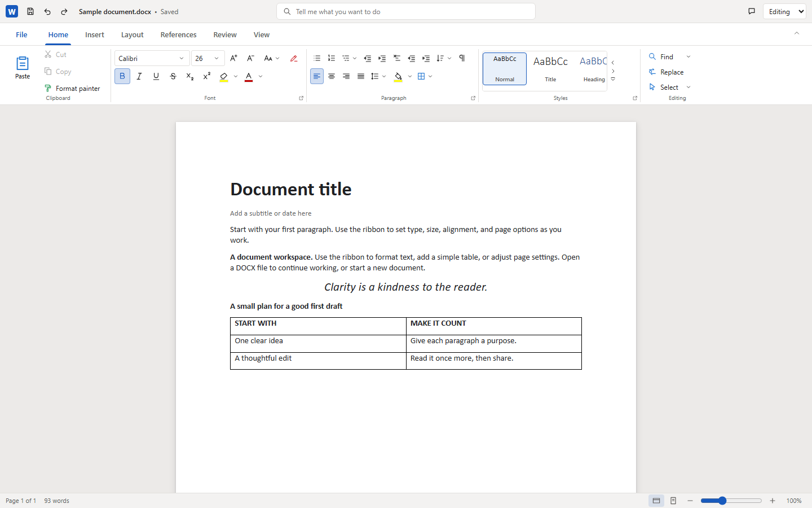Switch to the Layout tab
The height and width of the screenshot is (508, 812).
click(x=133, y=34)
